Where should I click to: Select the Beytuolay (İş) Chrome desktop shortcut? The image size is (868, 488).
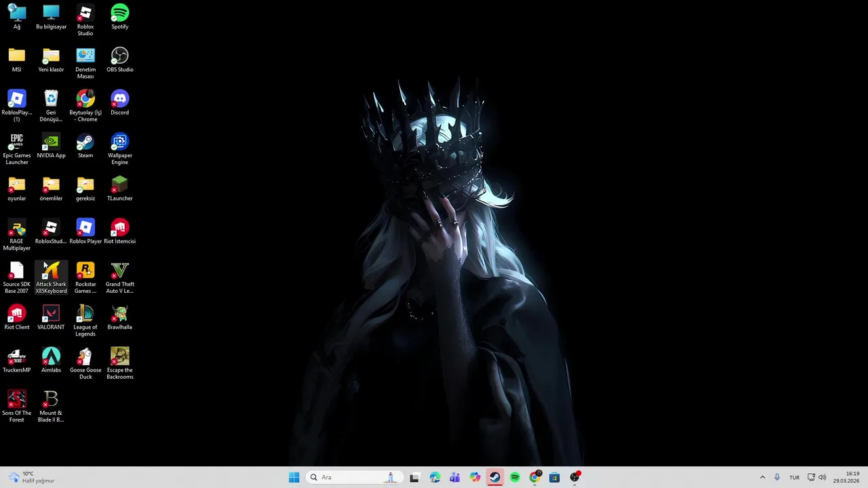pos(85,106)
